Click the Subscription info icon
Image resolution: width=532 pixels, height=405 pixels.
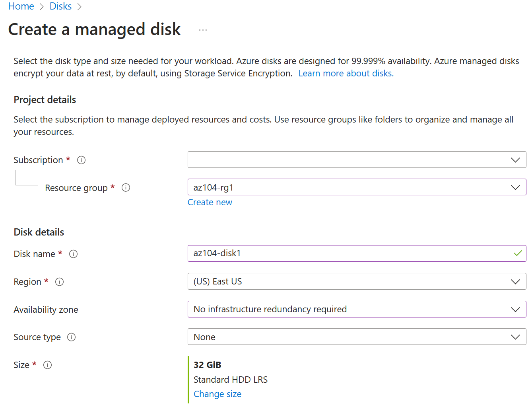click(x=81, y=160)
